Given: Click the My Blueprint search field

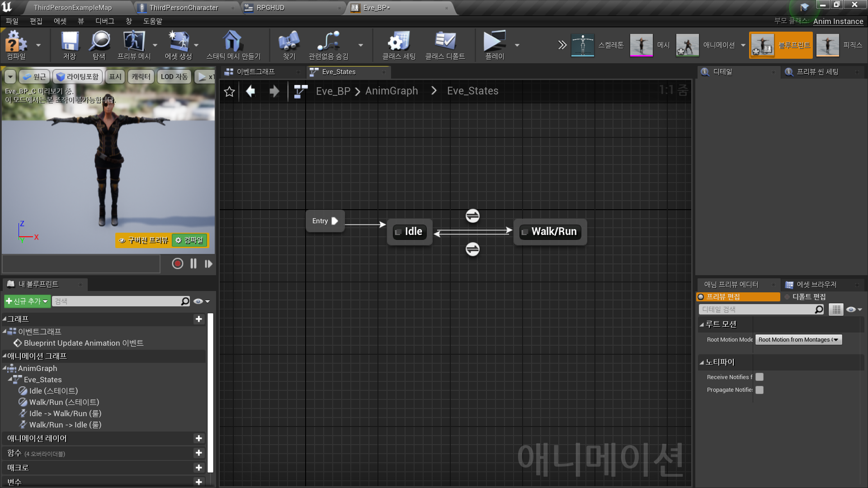Looking at the screenshot, I should pos(117,301).
